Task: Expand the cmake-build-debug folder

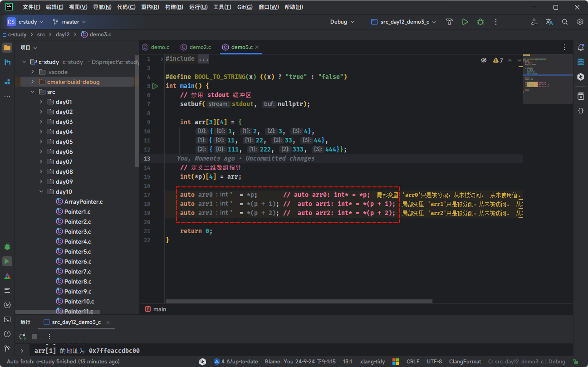Action: [33, 82]
